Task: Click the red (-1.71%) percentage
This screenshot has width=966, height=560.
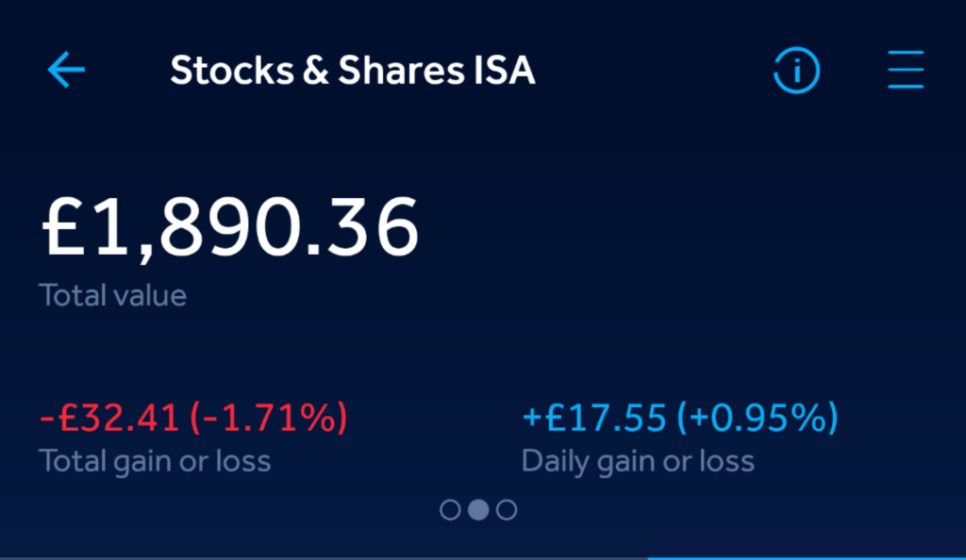Action: (268, 417)
